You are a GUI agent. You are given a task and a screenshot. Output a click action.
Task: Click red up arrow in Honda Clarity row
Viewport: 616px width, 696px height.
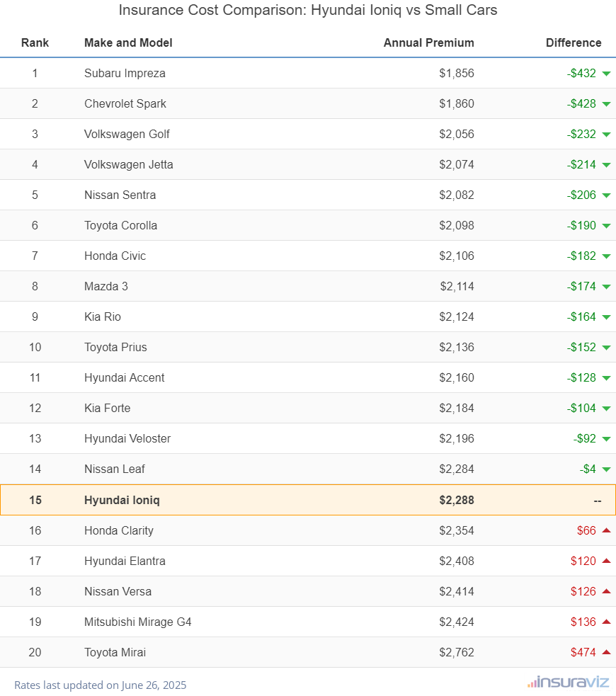[606, 530]
